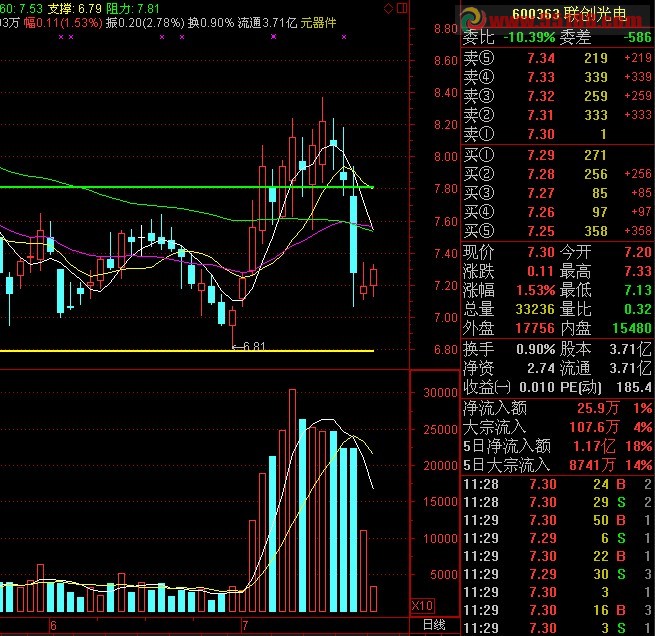Click the 收益(一) value 0.010
The width and height of the screenshot is (655, 636).
[x=536, y=387]
